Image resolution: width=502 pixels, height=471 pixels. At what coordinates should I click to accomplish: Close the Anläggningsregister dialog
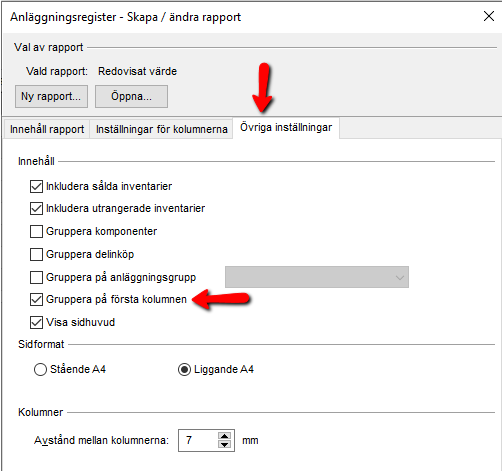pyautogui.click(x=489, y=16)
